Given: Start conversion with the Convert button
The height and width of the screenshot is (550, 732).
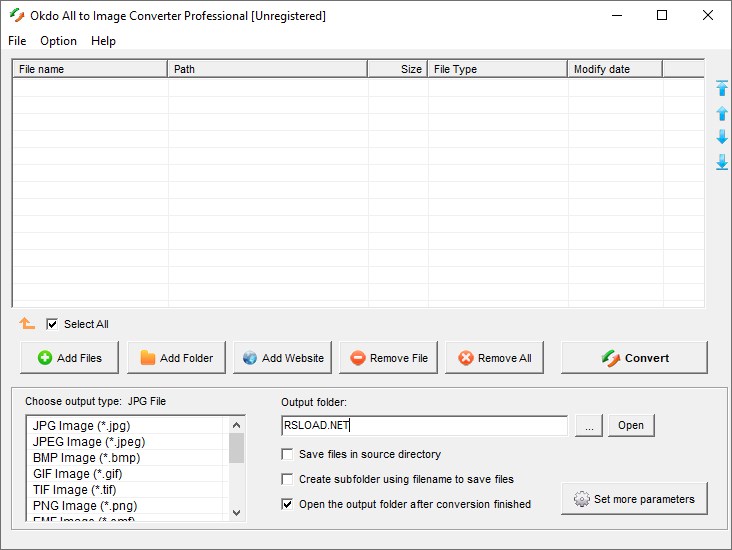Looking at the screenshot, I should click(x=634, y=358).
